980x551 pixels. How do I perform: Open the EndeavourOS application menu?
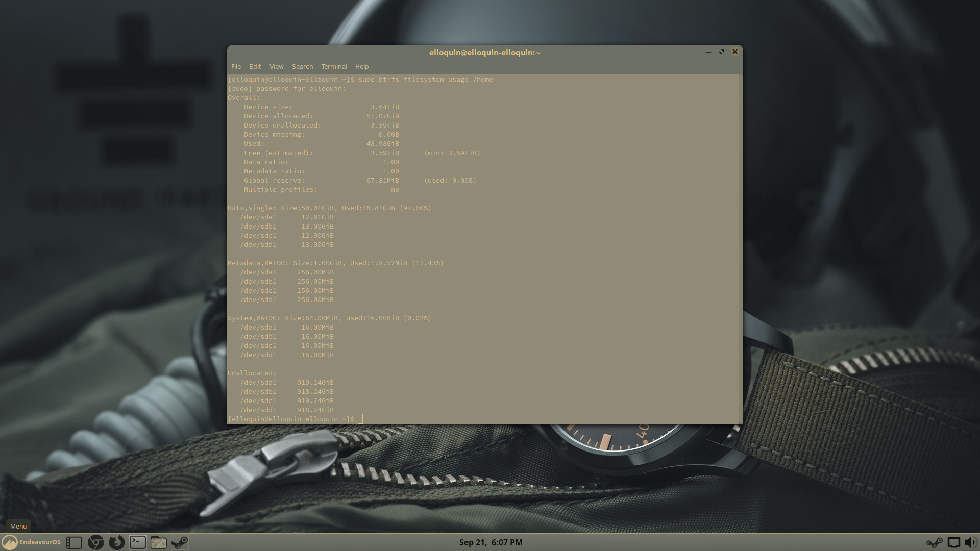[32, 542]
